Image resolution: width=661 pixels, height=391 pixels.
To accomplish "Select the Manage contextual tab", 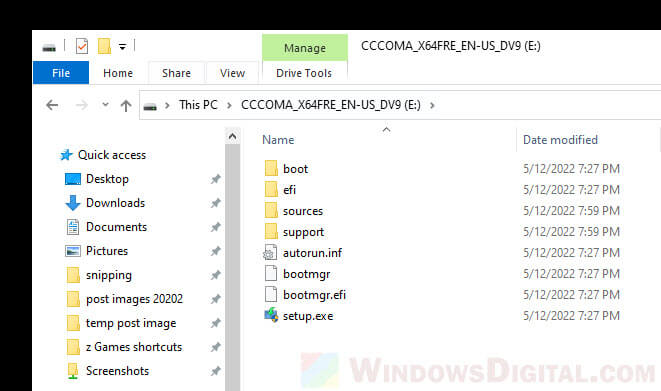I will 305,48.
